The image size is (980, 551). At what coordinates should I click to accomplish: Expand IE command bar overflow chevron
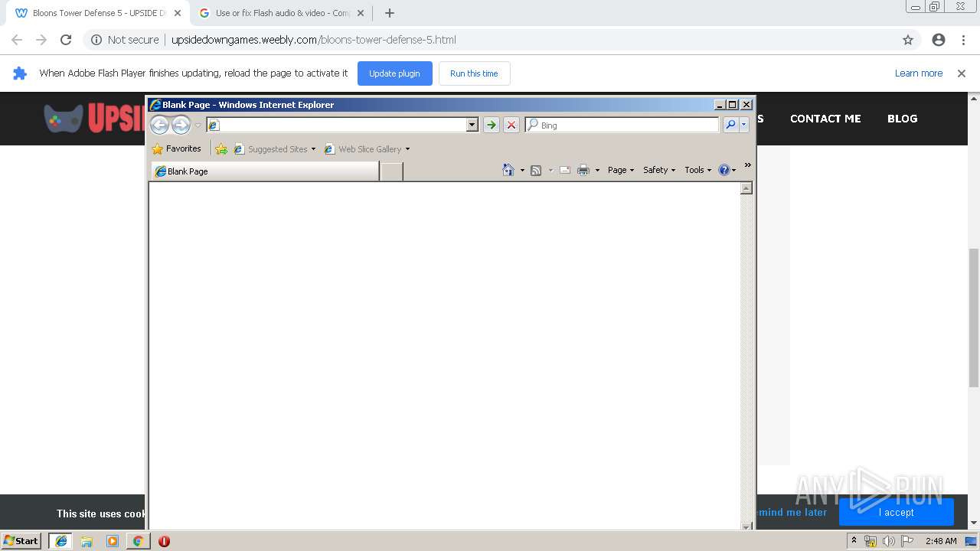(748, 165)
